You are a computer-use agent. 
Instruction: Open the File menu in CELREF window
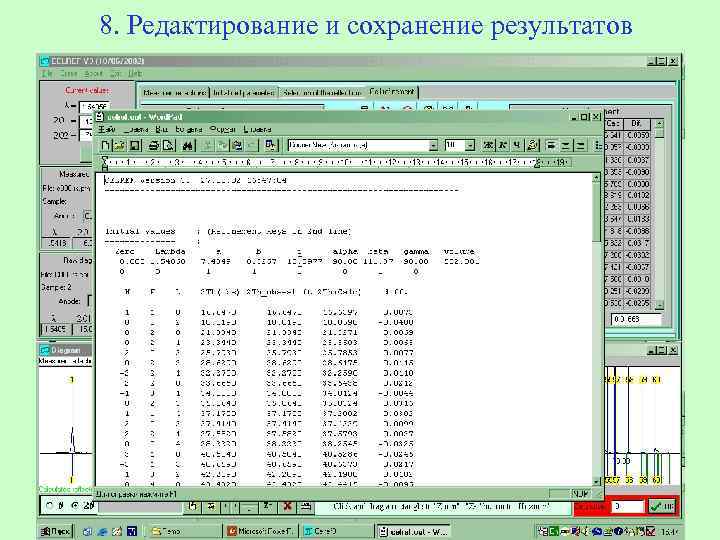pyautogui.click(x=47, y=73)
